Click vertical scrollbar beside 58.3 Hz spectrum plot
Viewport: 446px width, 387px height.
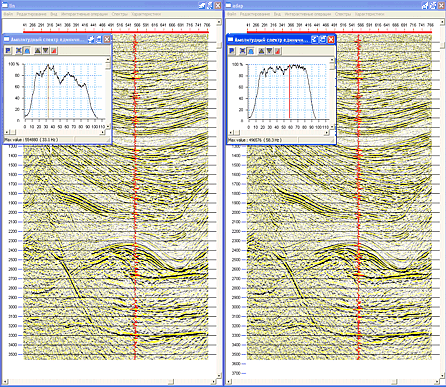point(332,94)
